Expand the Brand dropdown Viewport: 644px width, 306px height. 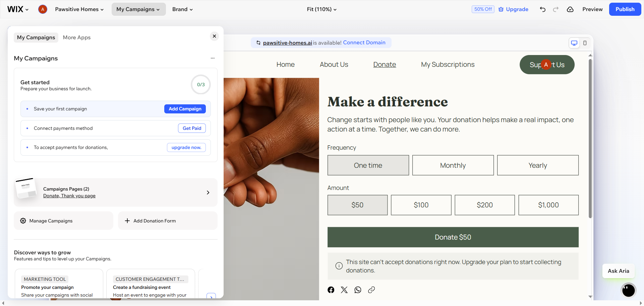coord(182,9)
